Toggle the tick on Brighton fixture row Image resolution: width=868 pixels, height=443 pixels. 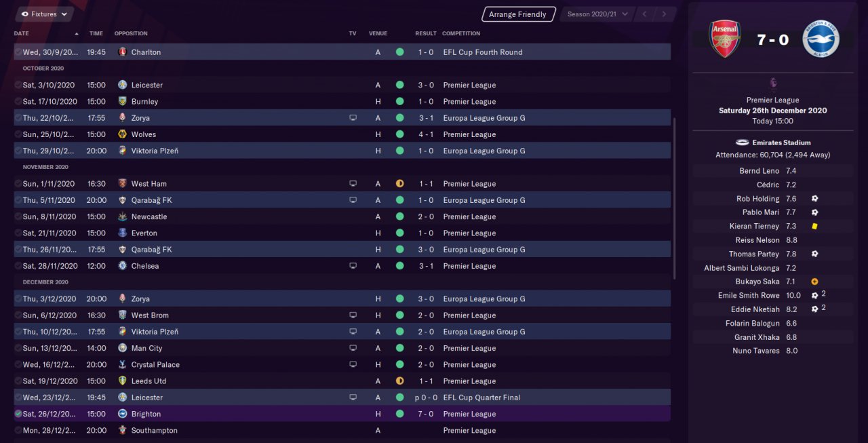[x=18, y=414]
